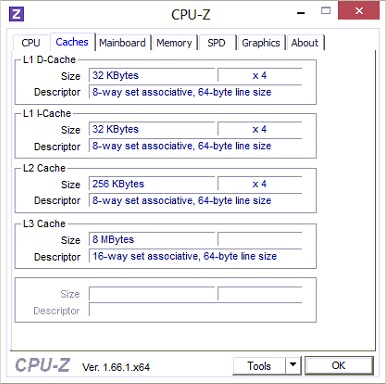Image resolution: width=386 pixels, height=384 pixels.
Task: Click the Tools button
Action: click(259, 366)
